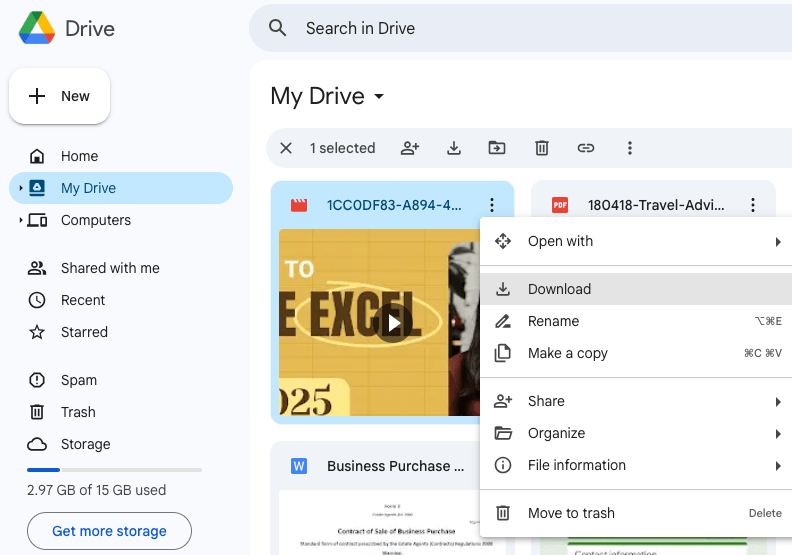Choose Make a copy
The image size is (792, 555).
(636, 353)
